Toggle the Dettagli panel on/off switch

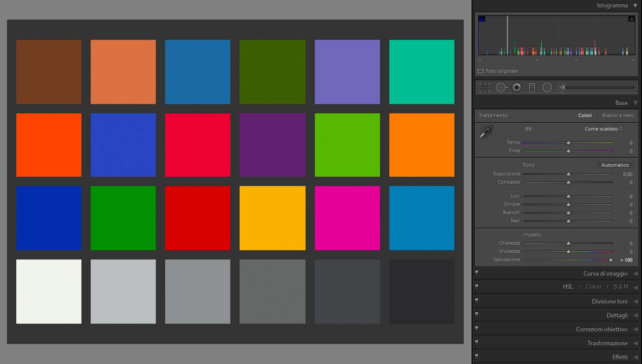476,315
